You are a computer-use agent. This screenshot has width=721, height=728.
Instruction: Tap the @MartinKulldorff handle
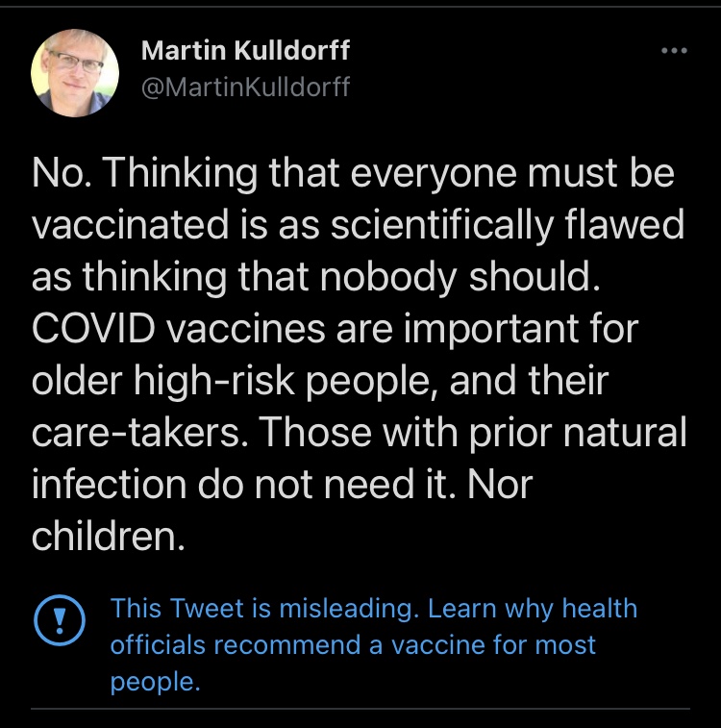tap(245, 88)
